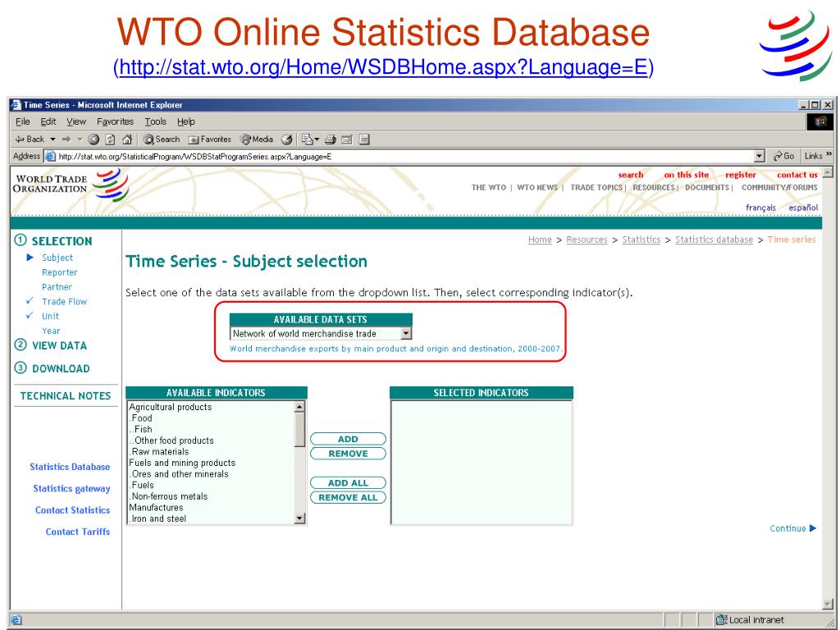The height and width of the screenshot is (630, 840).
Task: Click the Selected Indicators list box
Action: pos(482,463)
